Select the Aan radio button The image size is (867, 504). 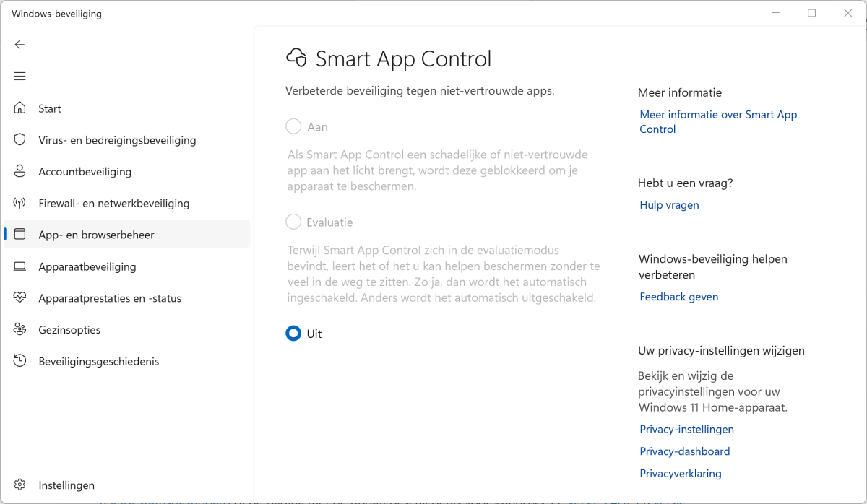coord(293,127)
